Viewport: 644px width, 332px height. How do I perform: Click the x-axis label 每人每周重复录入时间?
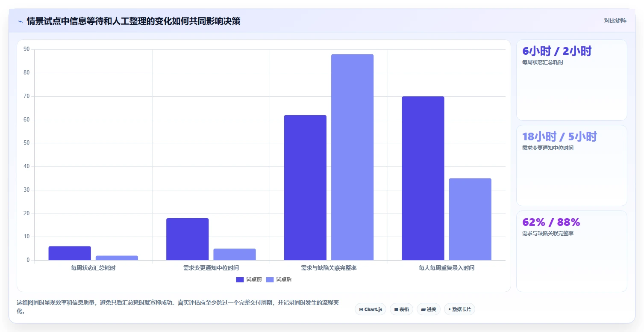click(447, 268)
